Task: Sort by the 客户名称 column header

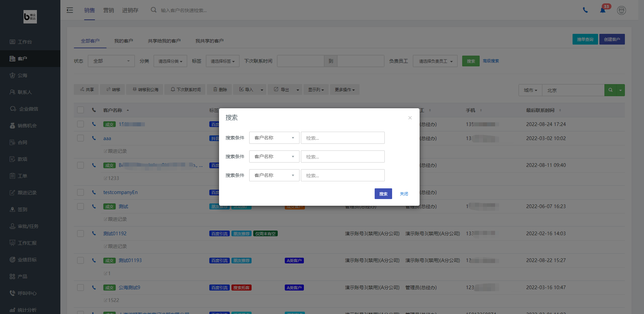Action: click(116, 110)
